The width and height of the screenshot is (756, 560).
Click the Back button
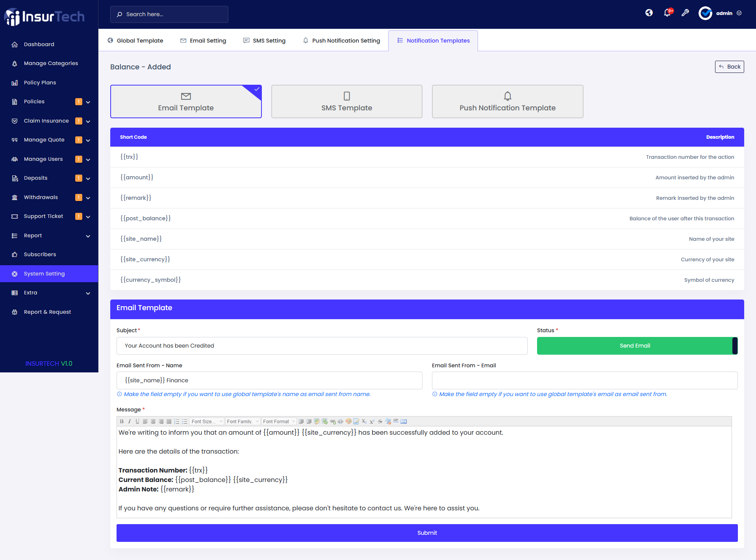tap(729, 67)
